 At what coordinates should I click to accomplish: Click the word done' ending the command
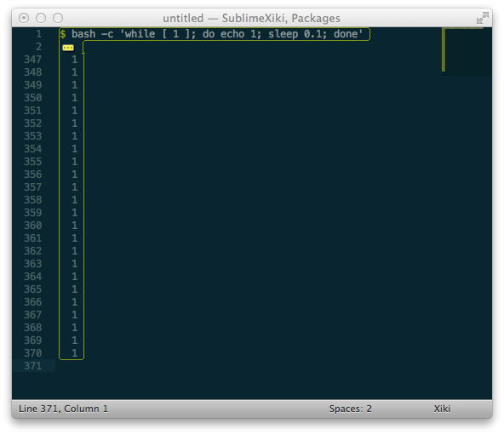[348, 34]
